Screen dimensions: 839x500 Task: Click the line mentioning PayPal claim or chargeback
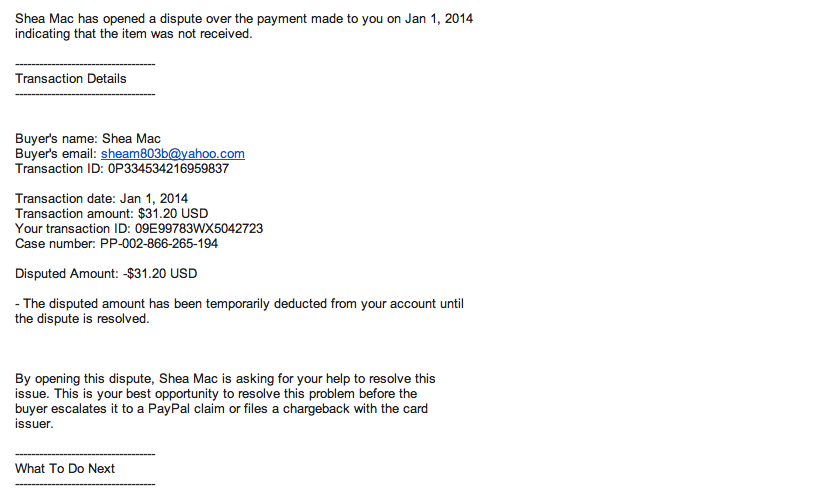(222, 408)
